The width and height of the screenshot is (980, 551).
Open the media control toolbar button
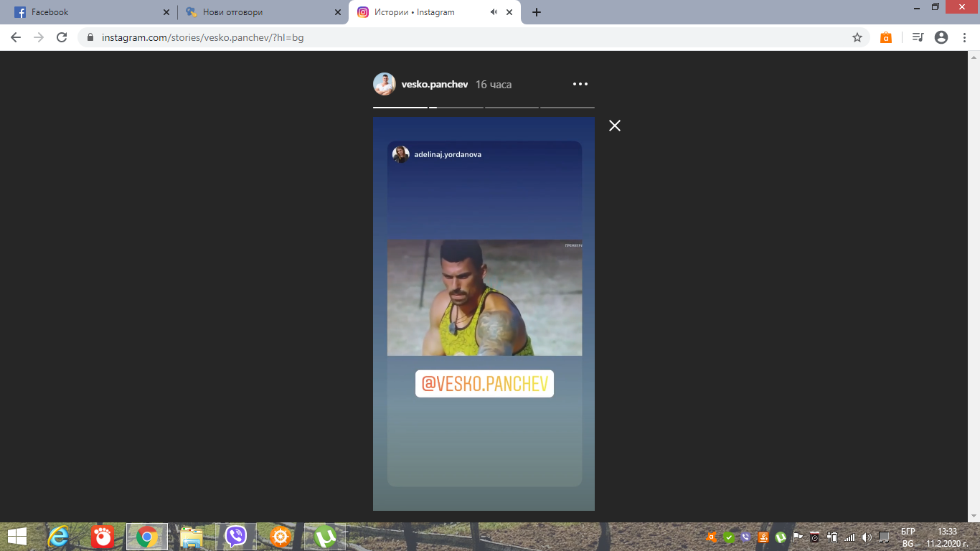pyautogui.click(x=918, y=37)
